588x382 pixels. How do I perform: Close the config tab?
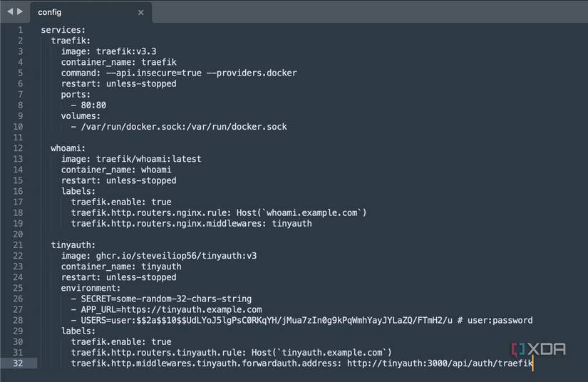(140, 12)
